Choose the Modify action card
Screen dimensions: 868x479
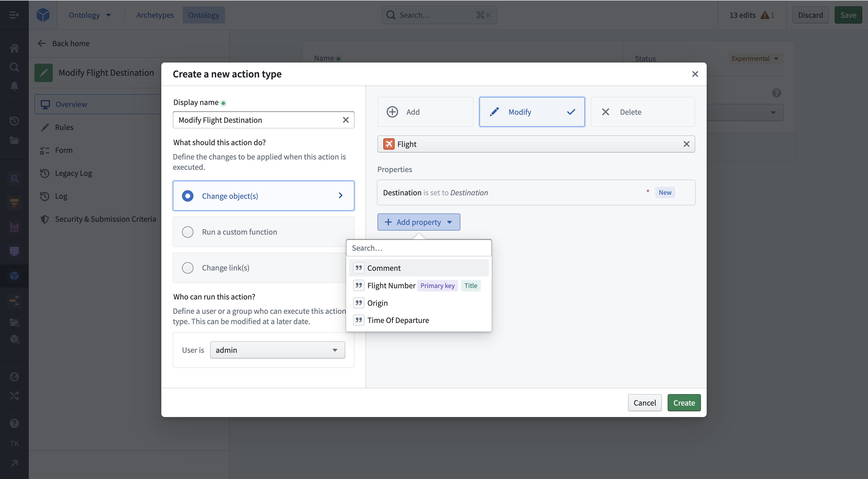[x=532, y=112]
